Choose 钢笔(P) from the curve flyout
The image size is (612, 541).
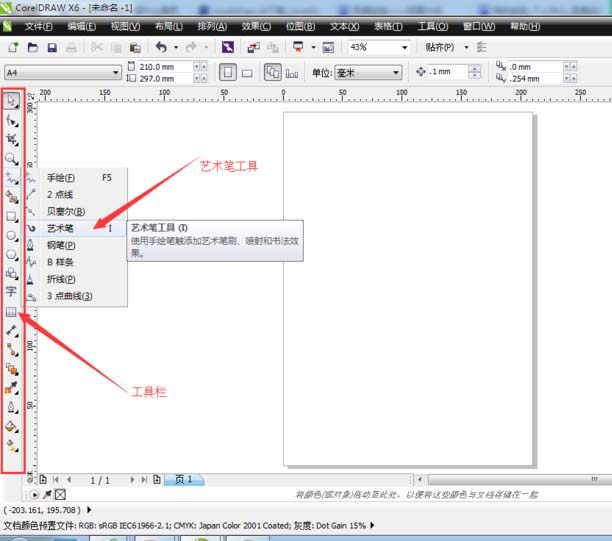(76, 245)
